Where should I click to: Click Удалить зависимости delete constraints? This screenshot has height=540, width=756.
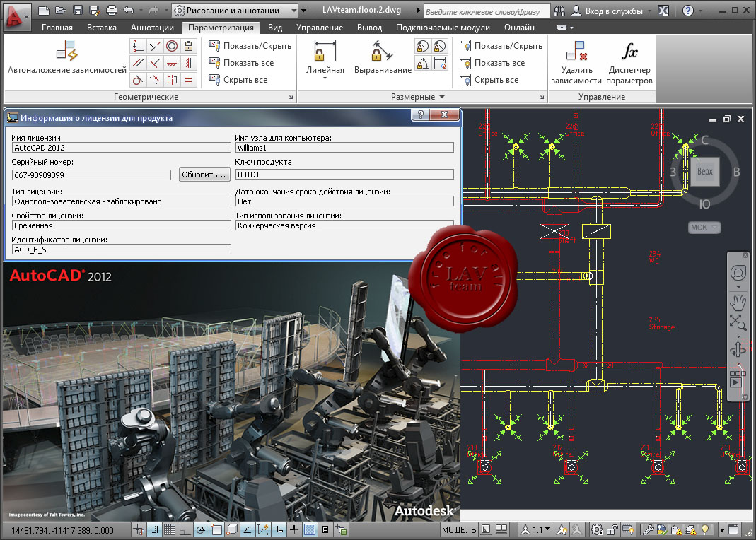pos(576,63)
